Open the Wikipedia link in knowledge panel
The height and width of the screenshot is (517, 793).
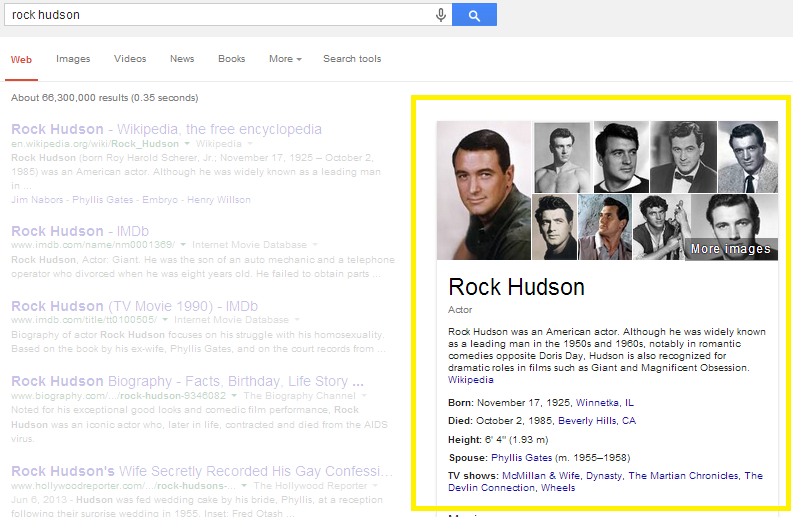pyautogui.click(x=470, y=380)
